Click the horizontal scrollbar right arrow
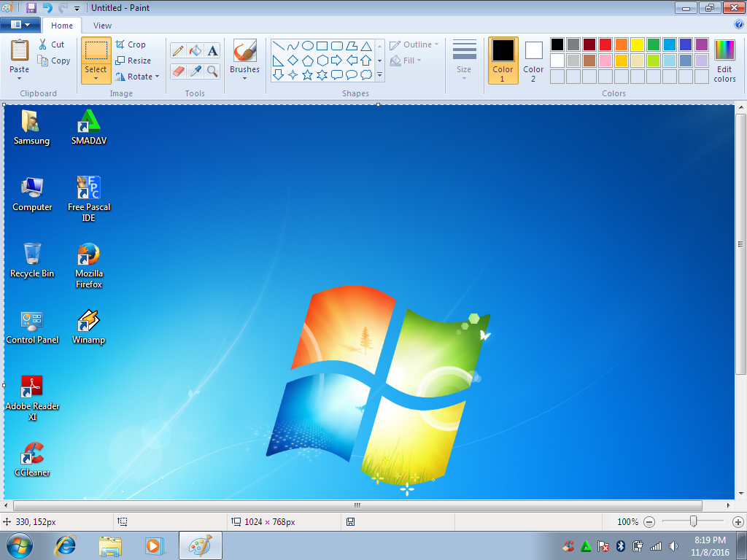The width and height of the screenshot is (747, 560). (x=729, y=505)
